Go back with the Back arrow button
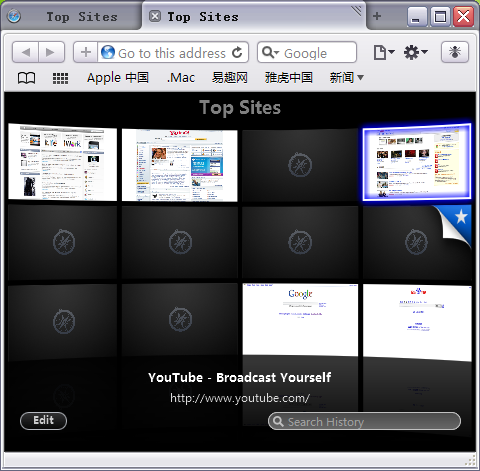Viewport: 480px width, 471px height. [x=26, y=52]
